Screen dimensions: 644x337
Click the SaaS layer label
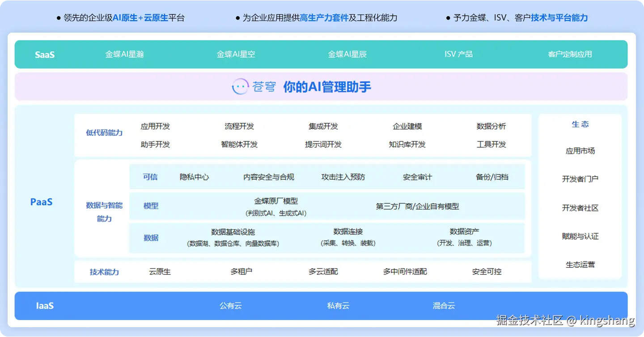click(x=45, y=55)
